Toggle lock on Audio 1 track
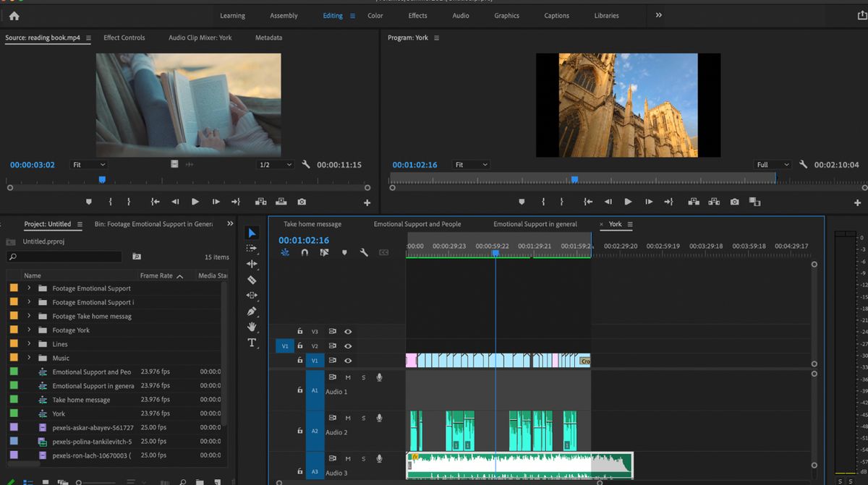Screen dimensions: 868x485 coord(299,390)
